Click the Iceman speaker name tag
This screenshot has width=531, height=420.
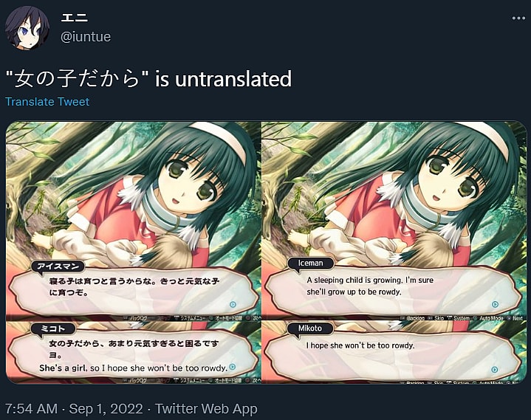[x=310, y=264]
